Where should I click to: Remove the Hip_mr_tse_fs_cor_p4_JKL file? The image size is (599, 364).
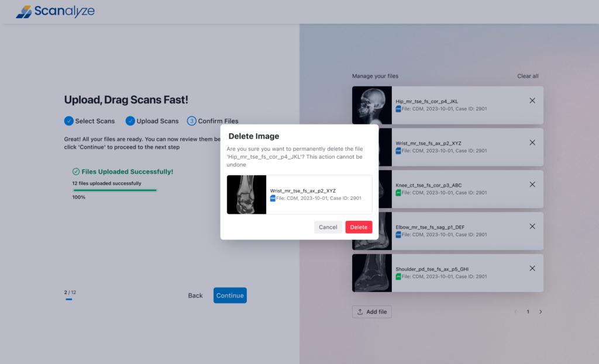click(532, 100)
